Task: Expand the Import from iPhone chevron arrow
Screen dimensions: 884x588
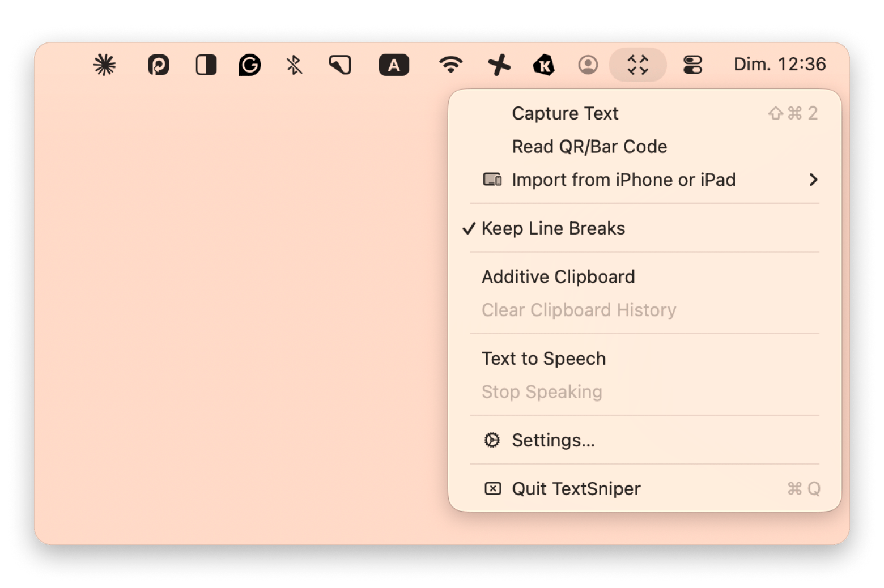Action: [814, 180]
